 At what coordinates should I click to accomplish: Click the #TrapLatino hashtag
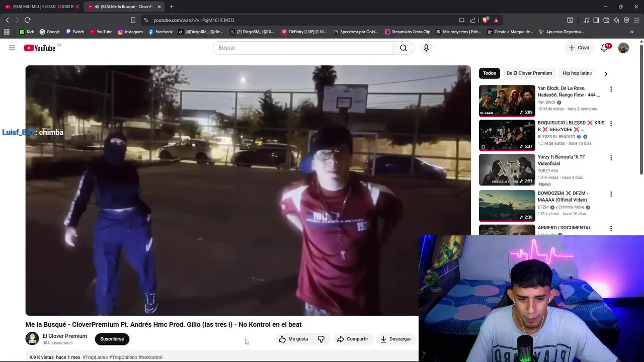click(95, 357)
